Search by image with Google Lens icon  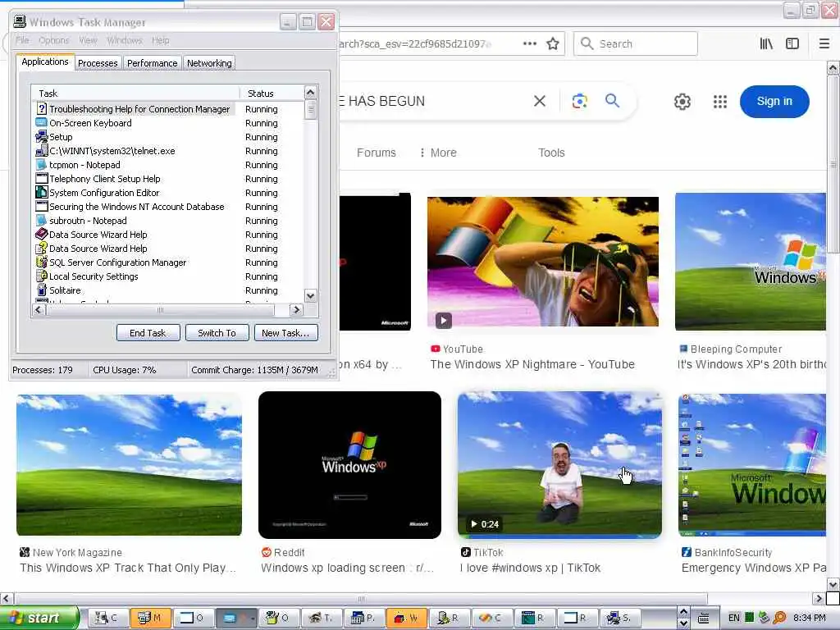pos(580,101)
